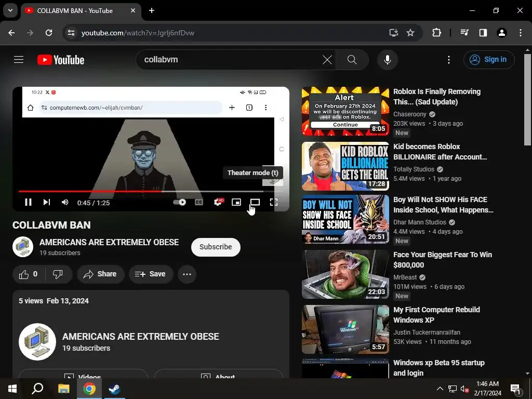Viewport: 532px width, 399px height.
Task: Open media control icon in Chrome toolbar
Action: (x=464, y=33)
